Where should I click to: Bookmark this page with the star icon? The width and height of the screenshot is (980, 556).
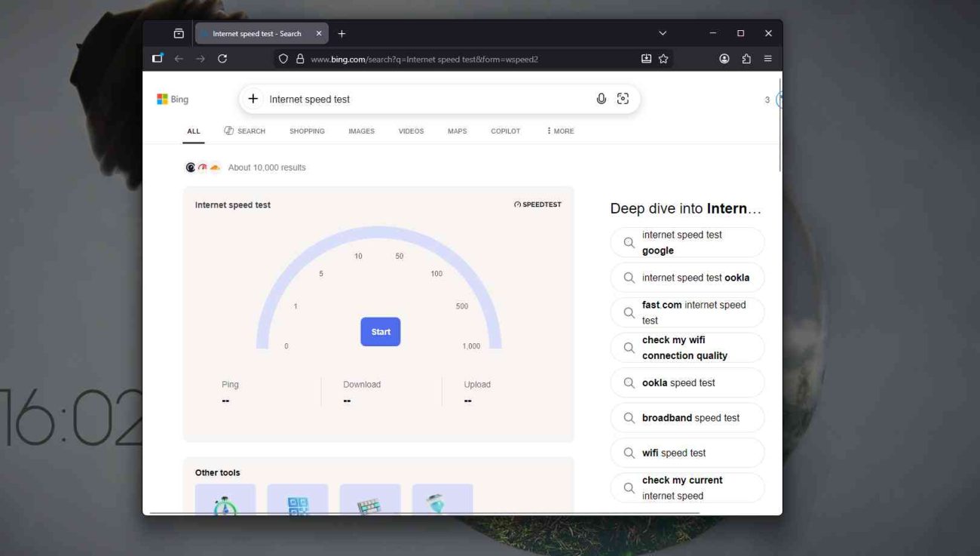663,58
